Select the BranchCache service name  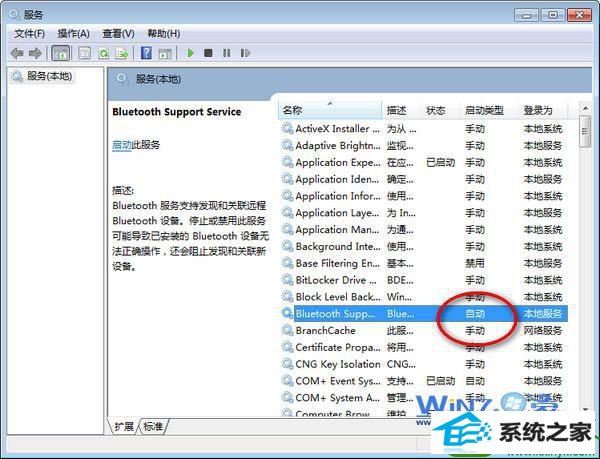[x=326, y=330]
